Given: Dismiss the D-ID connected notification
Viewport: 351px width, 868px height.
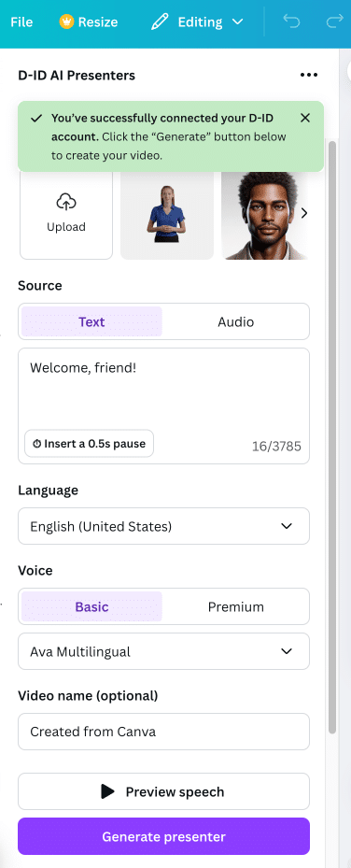Looking at the screenshot, I should (305, 118).
